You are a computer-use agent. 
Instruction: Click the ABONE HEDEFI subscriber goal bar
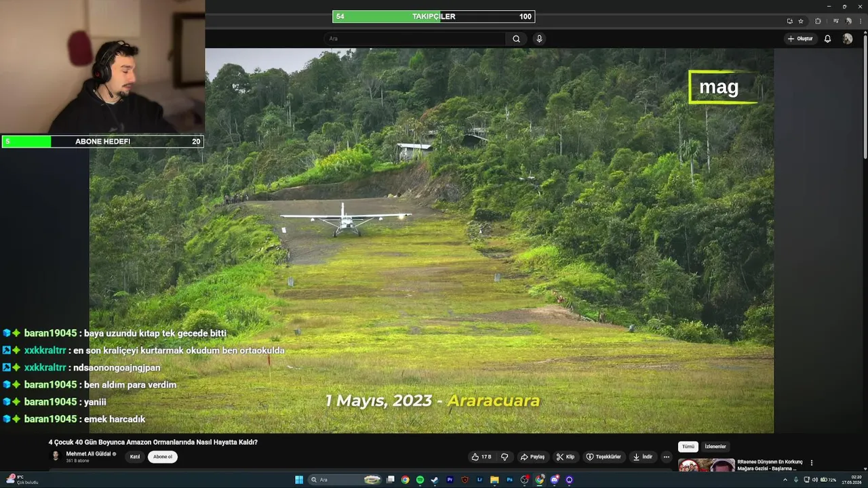[102, 142]
